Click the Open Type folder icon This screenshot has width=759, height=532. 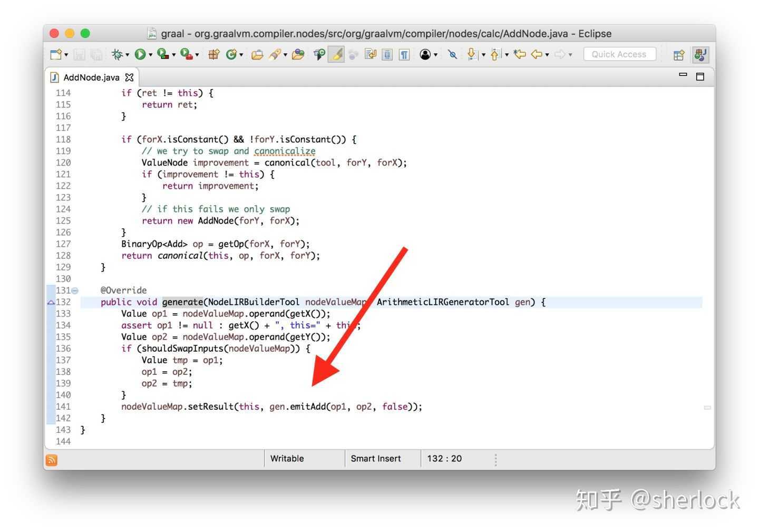257,54
